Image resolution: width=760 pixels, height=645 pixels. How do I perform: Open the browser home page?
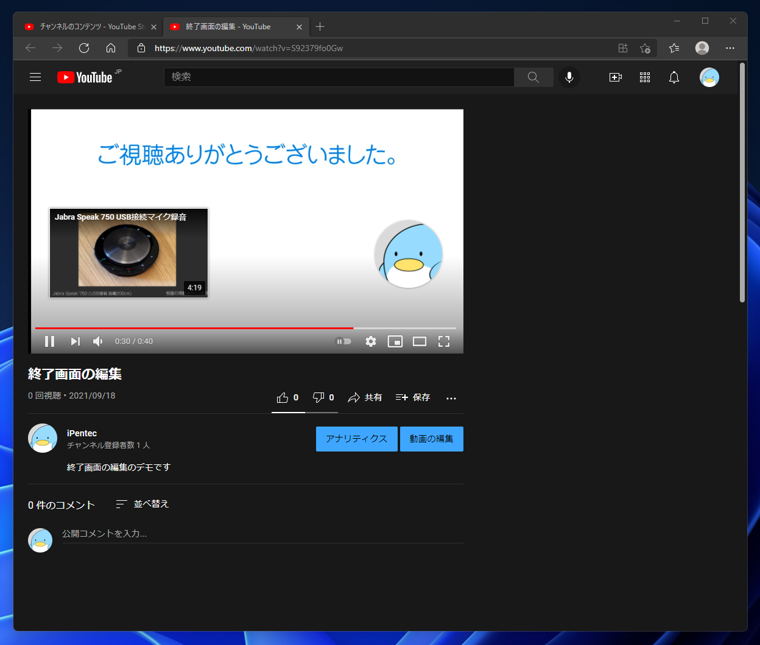(x=111, y=48)
